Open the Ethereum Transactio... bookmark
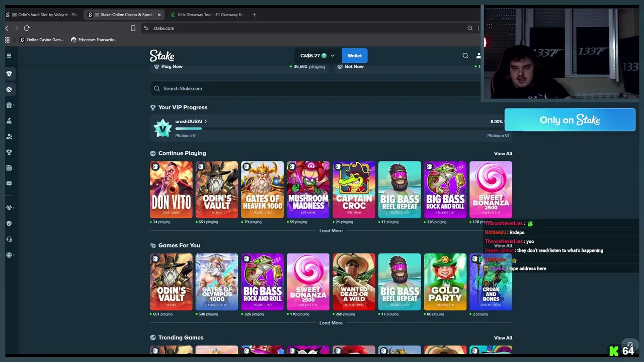Viewport: 644px width, 362px height. pos(94,40)
